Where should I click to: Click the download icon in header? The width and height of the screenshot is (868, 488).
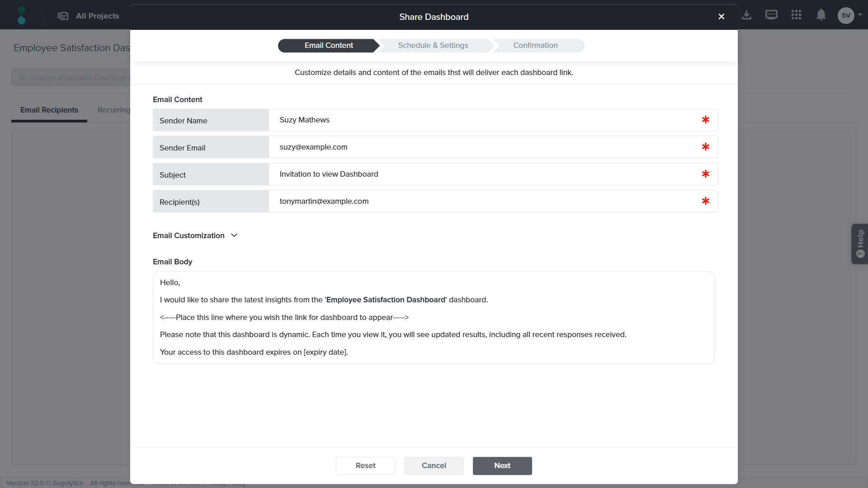tap(746, 15)
